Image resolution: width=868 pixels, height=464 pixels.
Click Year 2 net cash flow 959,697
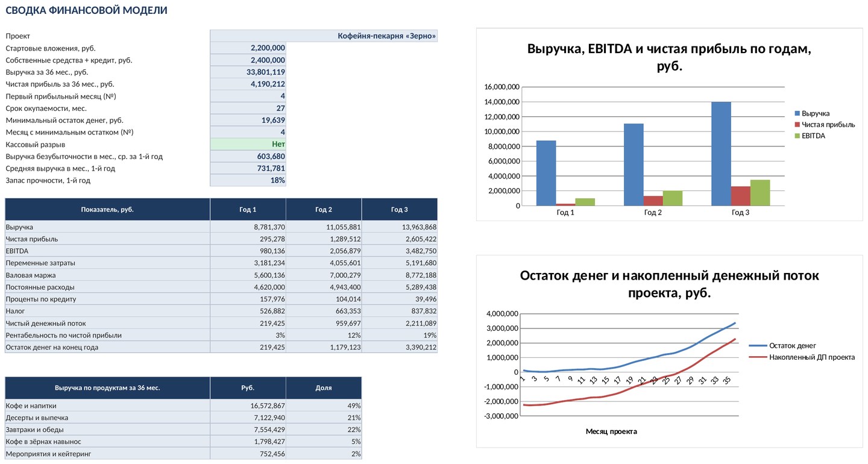(324, 324)
